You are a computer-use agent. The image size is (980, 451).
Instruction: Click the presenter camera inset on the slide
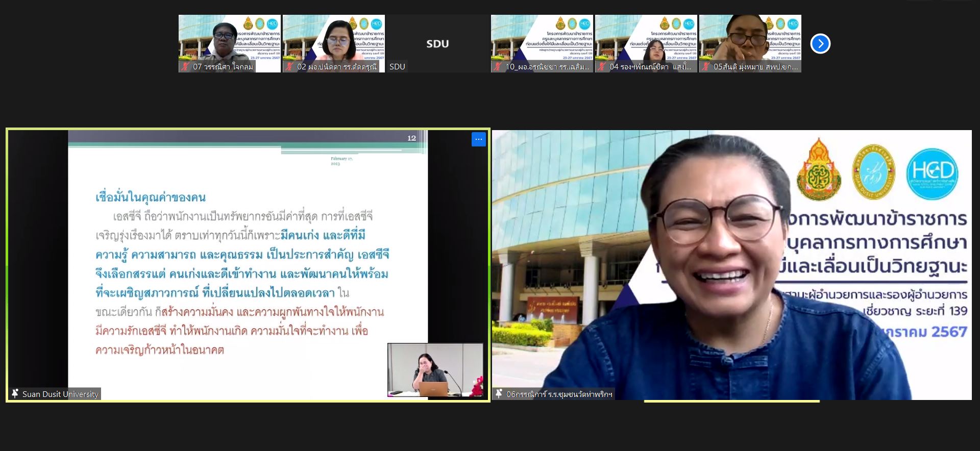435,370
